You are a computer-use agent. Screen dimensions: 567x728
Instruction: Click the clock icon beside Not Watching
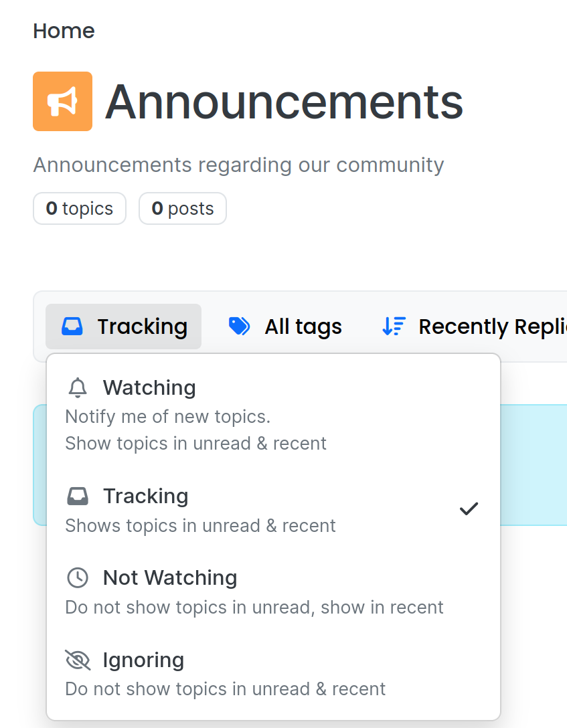[78, 578]
